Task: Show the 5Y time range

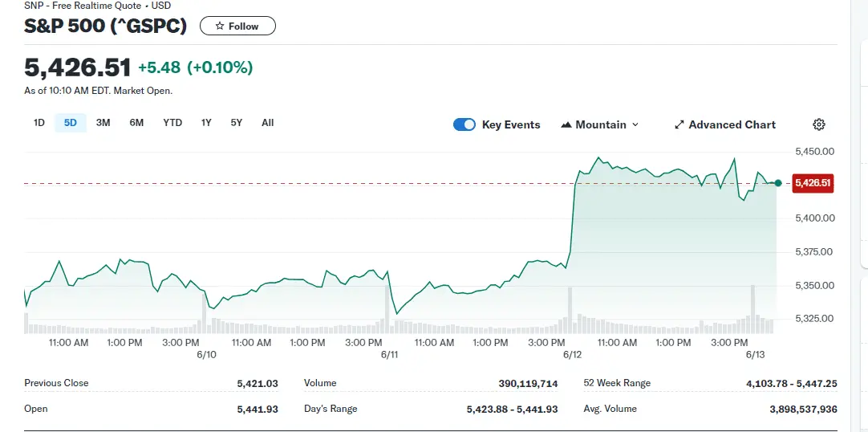Action: click(236, 123)
